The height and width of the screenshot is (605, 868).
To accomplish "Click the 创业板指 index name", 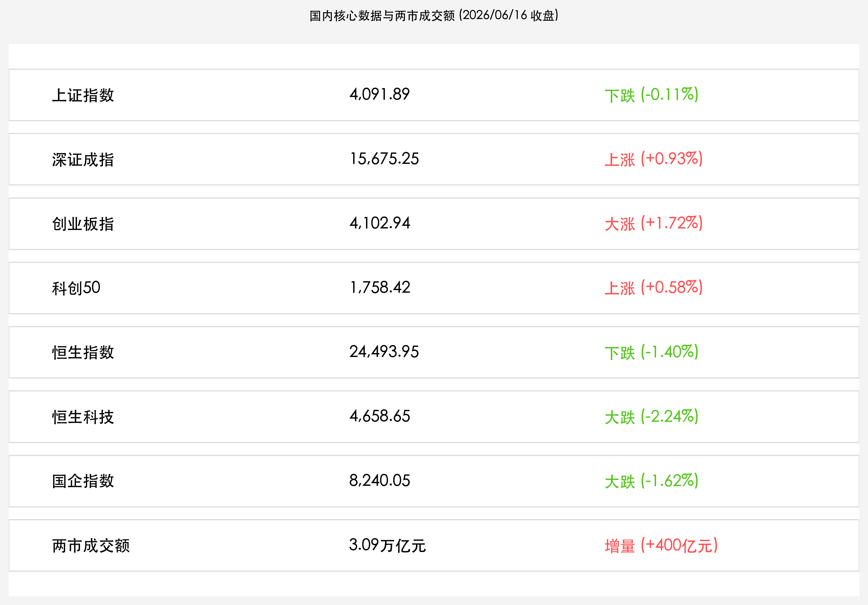I will (x=83, y=224).
